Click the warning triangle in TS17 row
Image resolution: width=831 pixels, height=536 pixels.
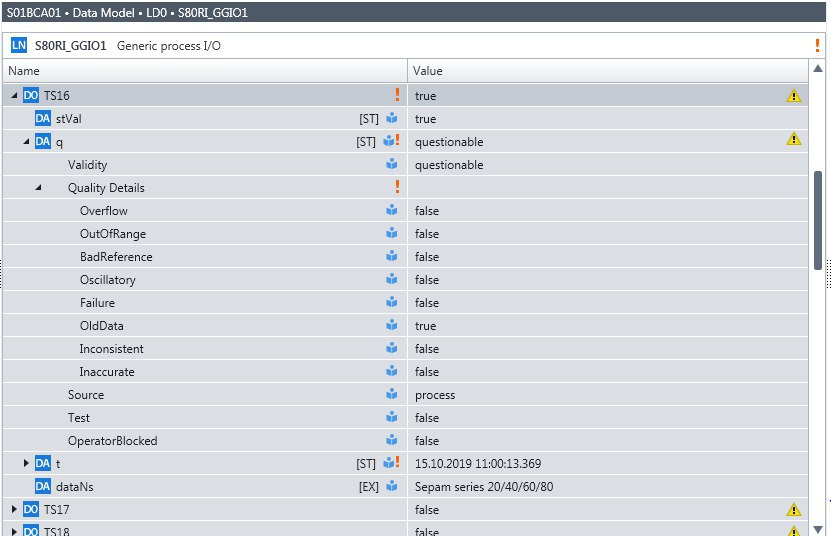[x=793, y=509]
